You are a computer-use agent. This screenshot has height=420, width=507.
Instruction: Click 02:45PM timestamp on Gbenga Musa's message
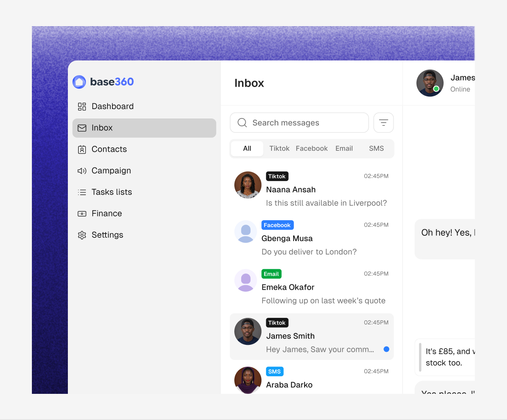(376, 225)
